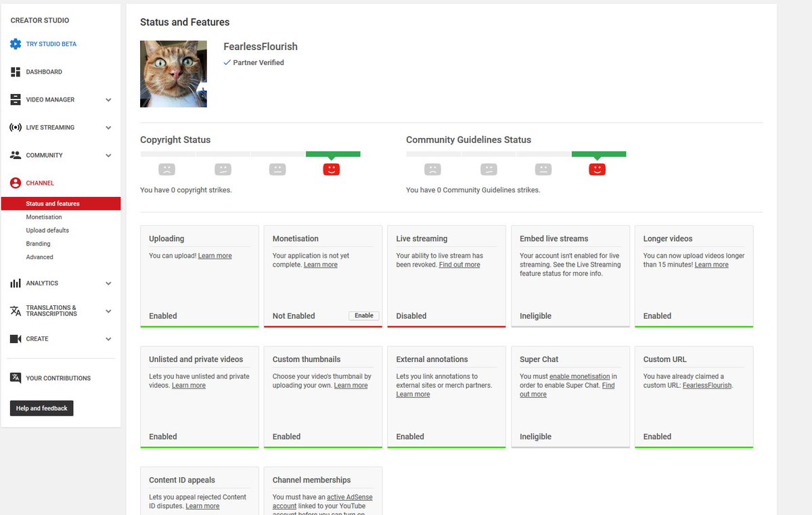812x515 pixels.
Task: Click the Dashboard grid icon
Action: click(x=16, y=72)
